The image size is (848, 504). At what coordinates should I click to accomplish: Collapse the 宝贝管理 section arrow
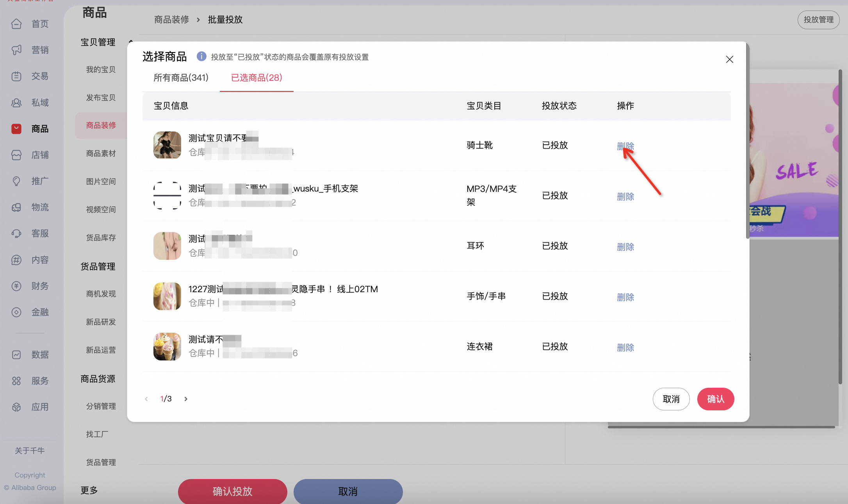131,42
